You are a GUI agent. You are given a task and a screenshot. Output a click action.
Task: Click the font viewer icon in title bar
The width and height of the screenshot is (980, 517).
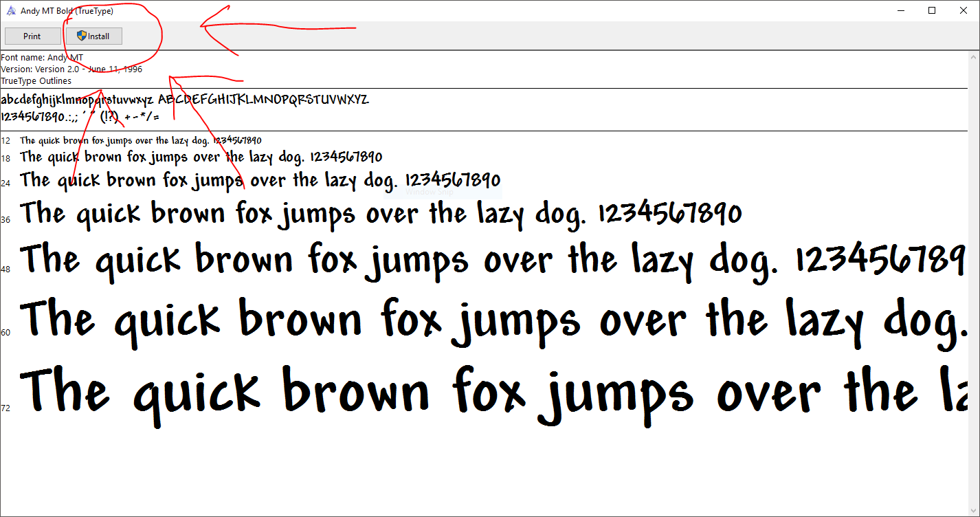pos(11,10)
